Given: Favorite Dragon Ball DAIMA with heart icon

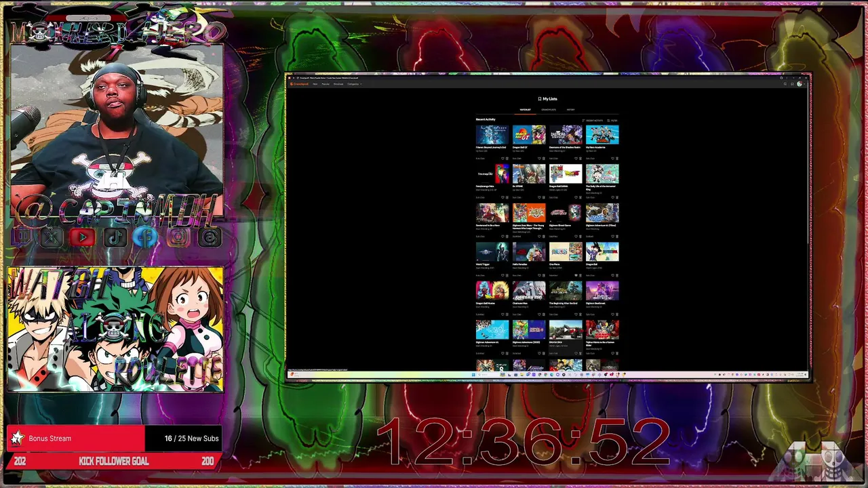Looking at the screenshot, I should point(576,197).
